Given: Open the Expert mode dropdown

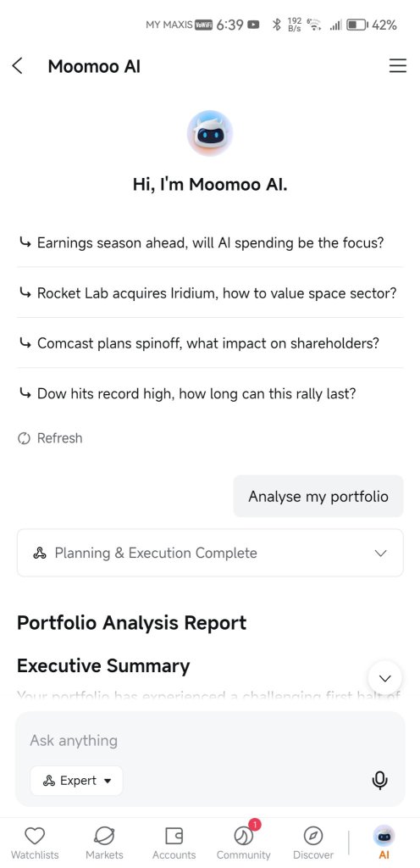Looking at the screenshot, I should (x=77, y=781).
